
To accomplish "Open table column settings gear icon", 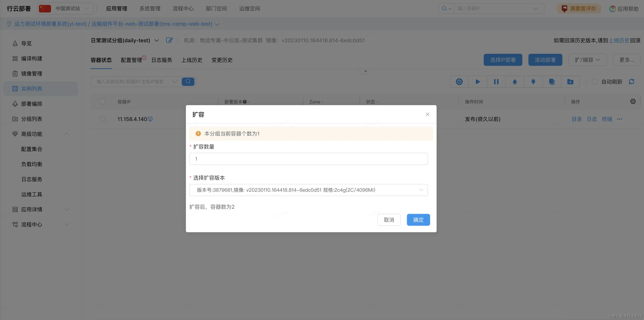I will coord(633,101).
